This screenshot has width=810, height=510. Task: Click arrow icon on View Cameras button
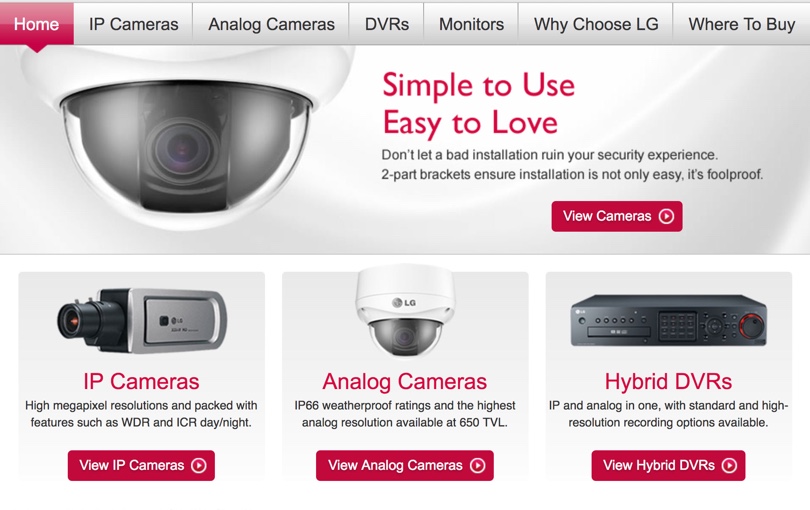666,216
